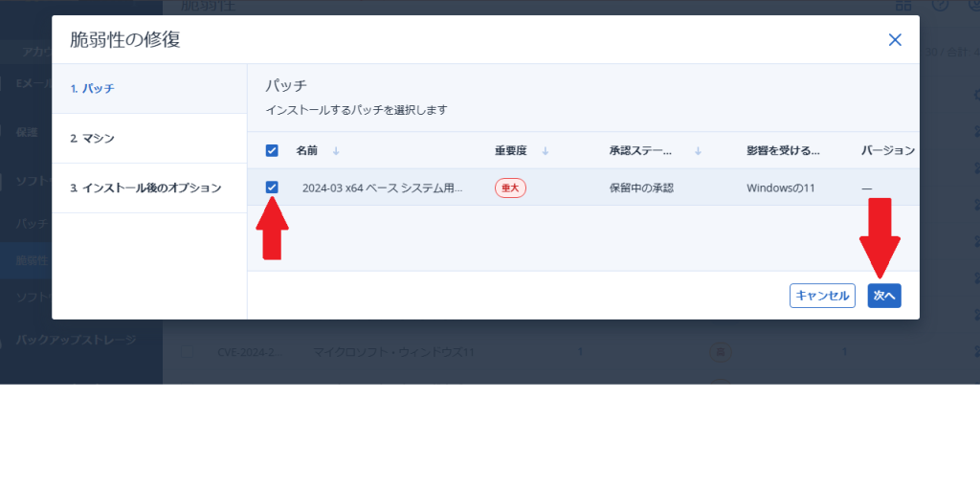Sort by 承認ステータス using its arrow
Viewport: 980px width, 486px height.
click(x=698, y=150)
